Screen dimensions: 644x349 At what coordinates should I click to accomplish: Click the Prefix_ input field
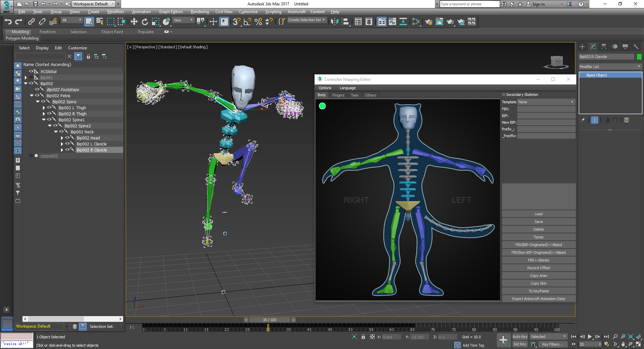pos(546,129)
